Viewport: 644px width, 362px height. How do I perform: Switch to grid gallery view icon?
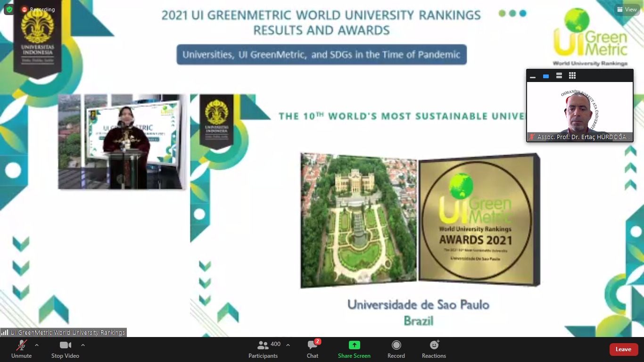[x=572, y=76]
